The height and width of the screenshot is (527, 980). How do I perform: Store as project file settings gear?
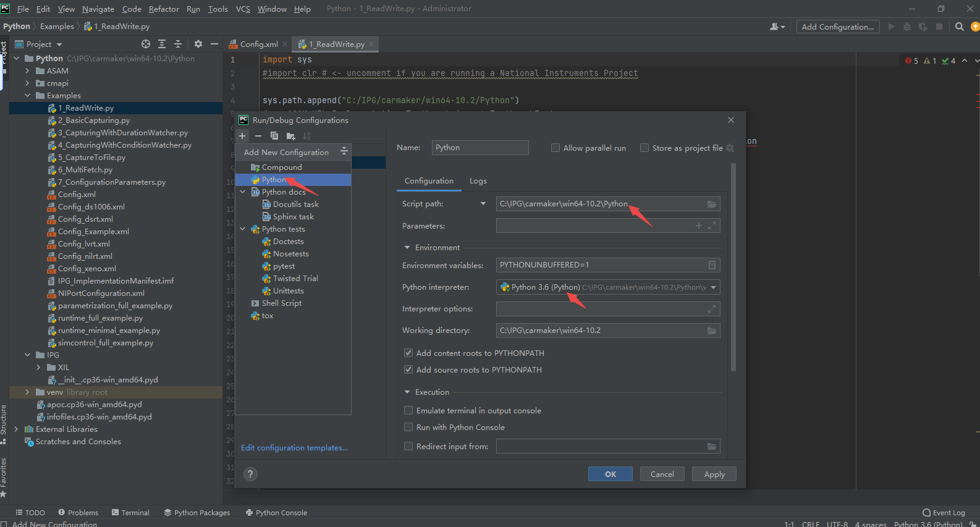[x=730, y=148]
